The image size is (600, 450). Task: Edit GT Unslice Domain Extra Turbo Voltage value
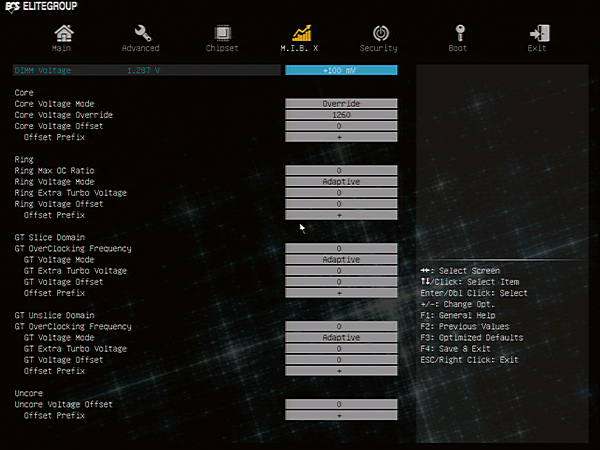tap(341, 348)
